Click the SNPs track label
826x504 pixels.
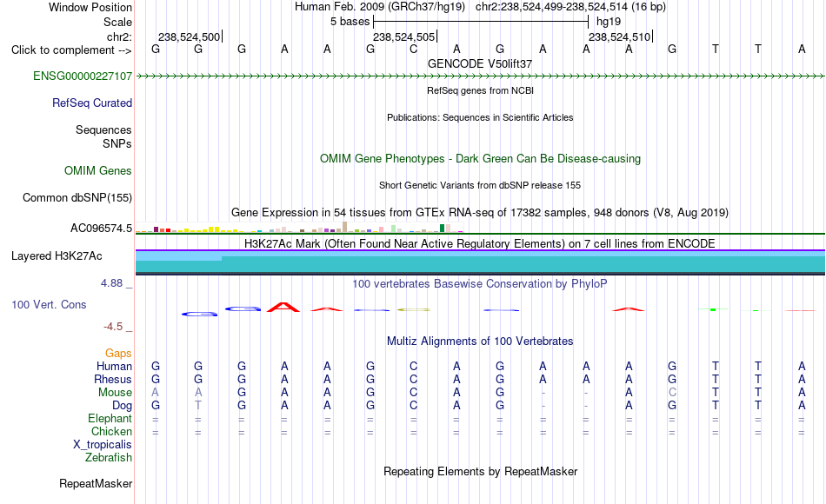coord(117,143)
